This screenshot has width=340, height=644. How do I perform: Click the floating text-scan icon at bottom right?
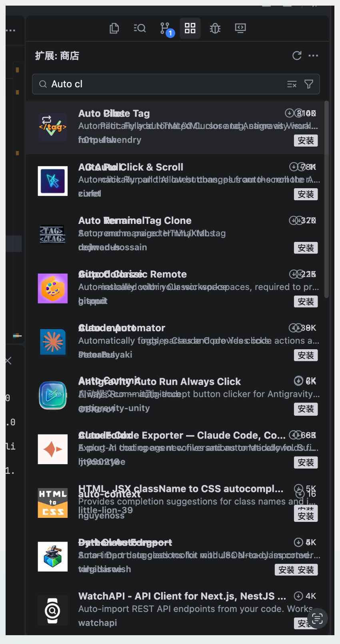[x=317, y=618]
